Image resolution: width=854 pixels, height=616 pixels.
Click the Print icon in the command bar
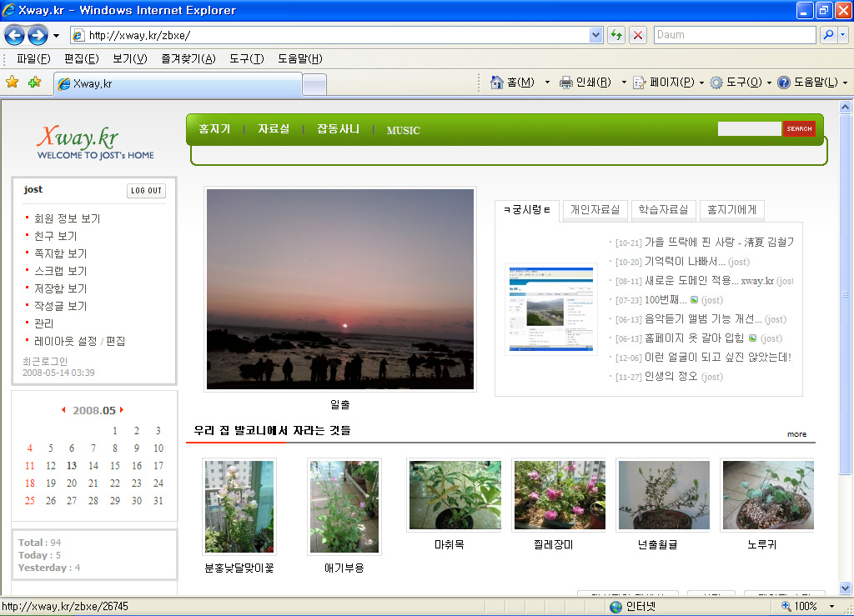click(566, 82)
